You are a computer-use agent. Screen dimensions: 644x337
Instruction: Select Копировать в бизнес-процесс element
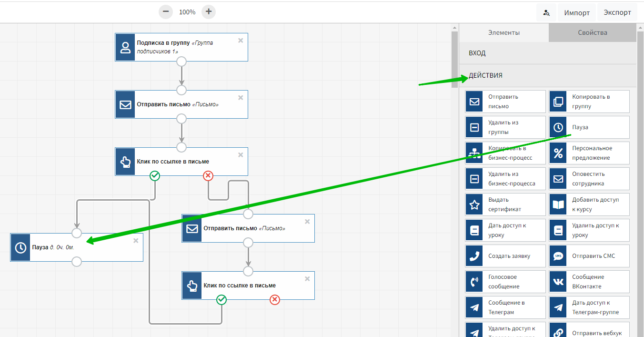[505, 153]
